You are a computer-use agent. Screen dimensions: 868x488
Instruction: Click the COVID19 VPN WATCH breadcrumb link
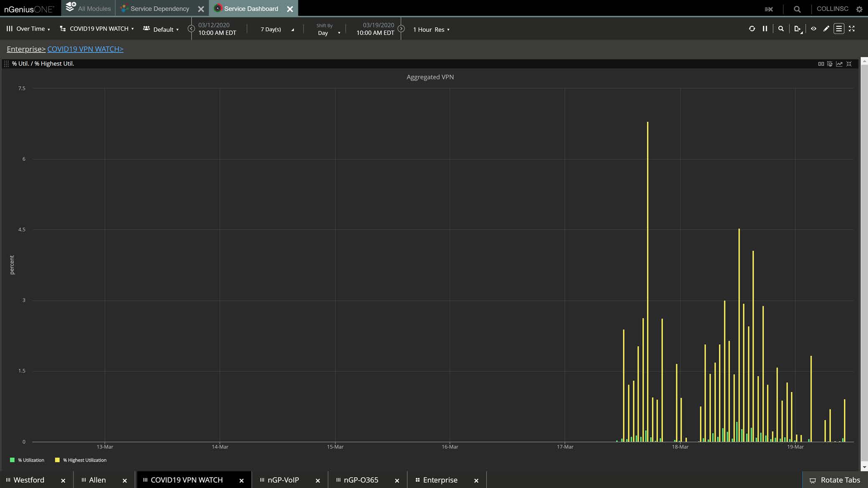(85, 49)
